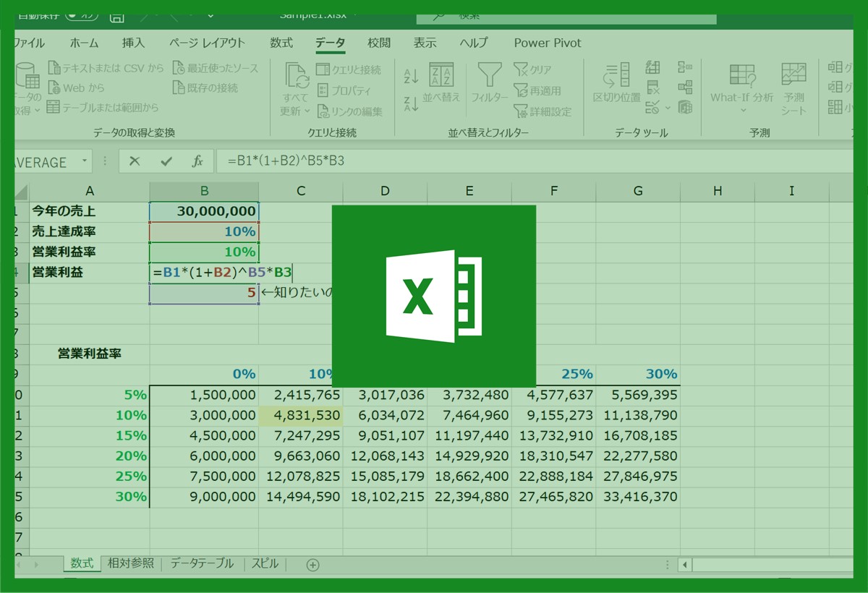Select column H header
Image resolution: width=868 pixels, height=593 pixels.
point(717,191)
